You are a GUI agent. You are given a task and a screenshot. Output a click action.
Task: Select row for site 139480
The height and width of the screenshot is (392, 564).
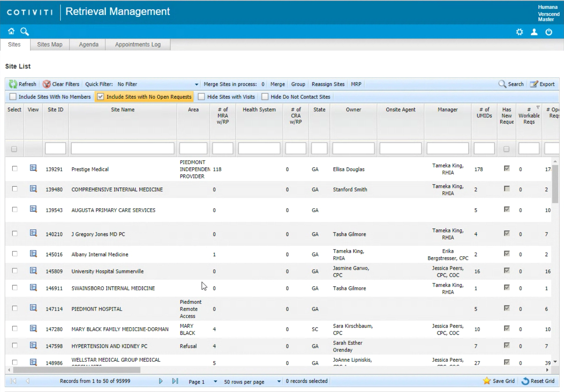pyautogui.click(x=15, y=189)
